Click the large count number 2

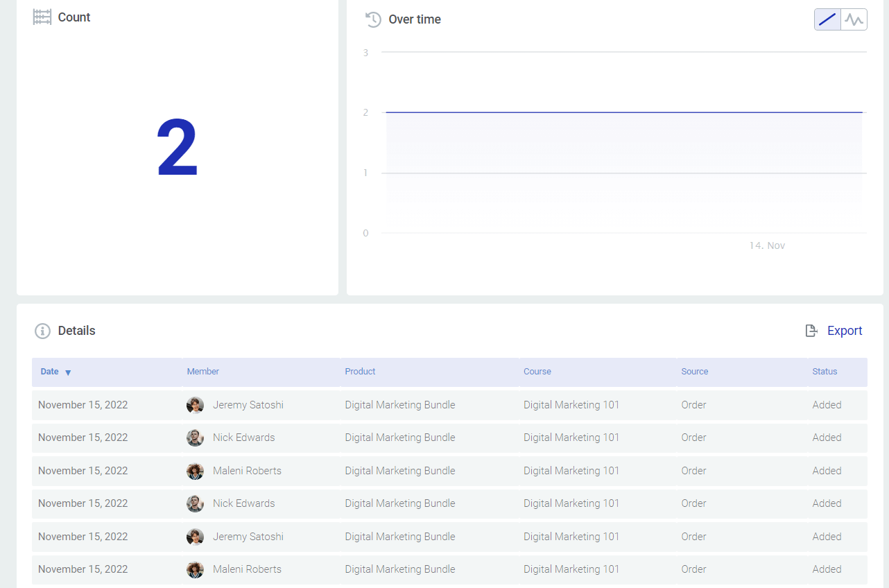click(x=178, y=148)
